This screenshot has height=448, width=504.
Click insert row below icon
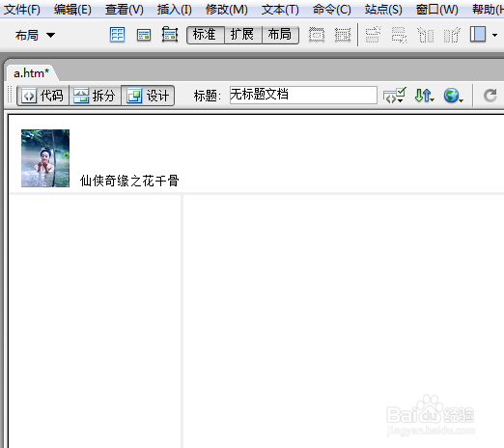pyautogui.click(x=400, y=35)
